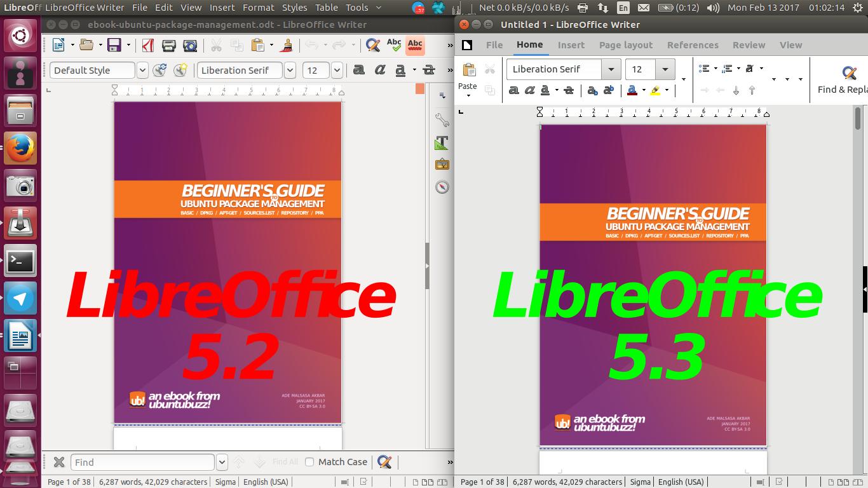Switch to View tab in notebookbar
The width and height of the screenshot is (868, 488).
[x=790, y=45]
